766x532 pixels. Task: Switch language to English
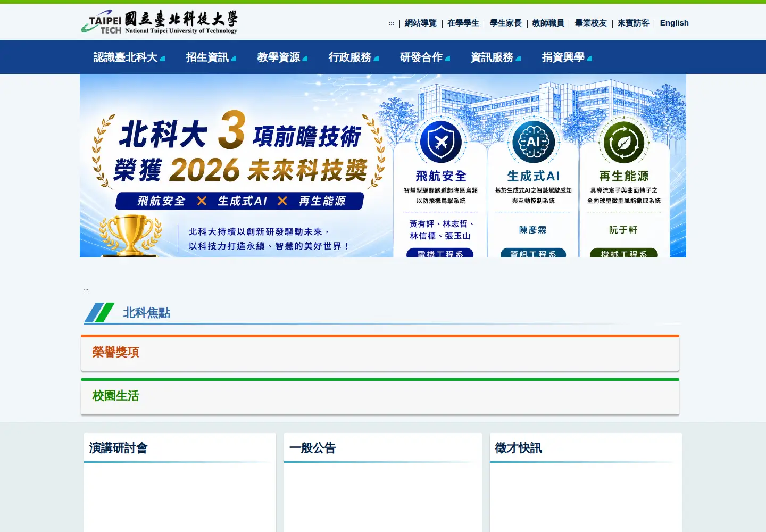coord(674,23)
